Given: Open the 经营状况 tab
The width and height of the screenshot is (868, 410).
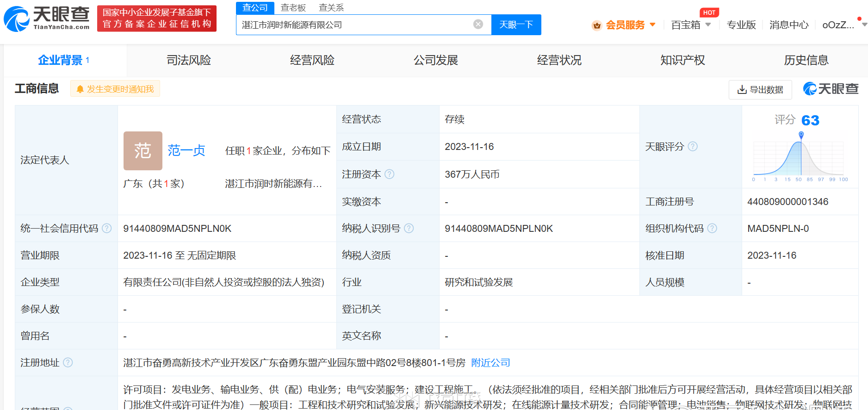Looking at the screenshot, I should point(559,60).
